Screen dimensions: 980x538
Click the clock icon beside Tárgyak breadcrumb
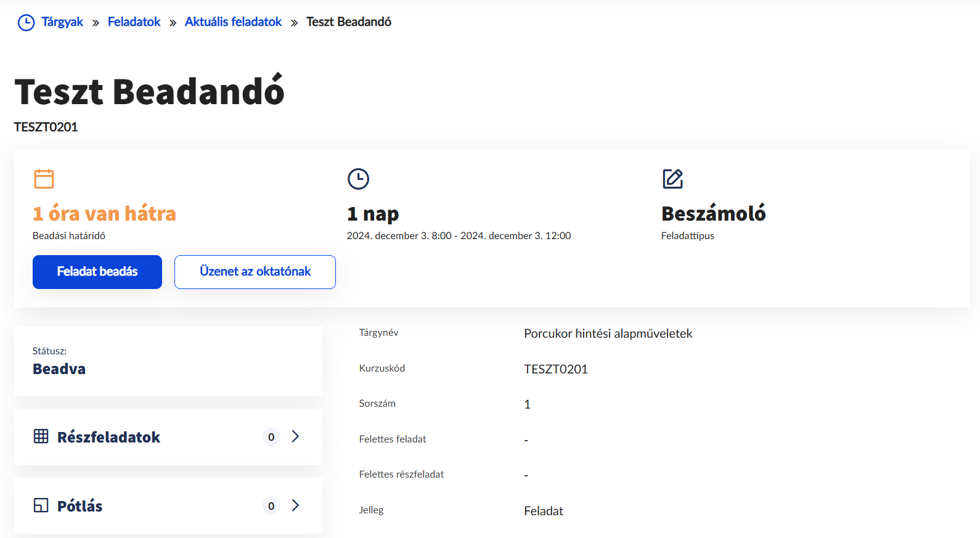click(26, 23)
